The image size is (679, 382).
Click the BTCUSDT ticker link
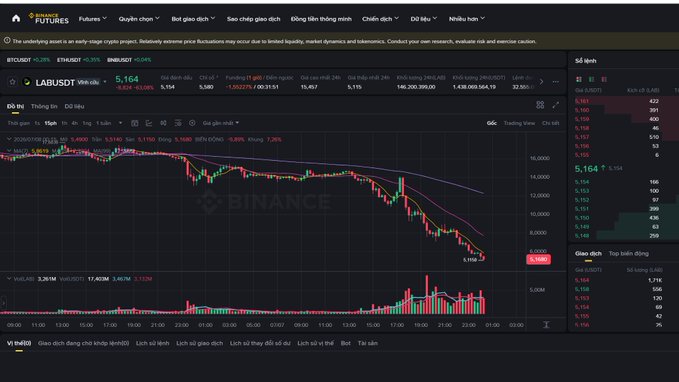point(28,60)
